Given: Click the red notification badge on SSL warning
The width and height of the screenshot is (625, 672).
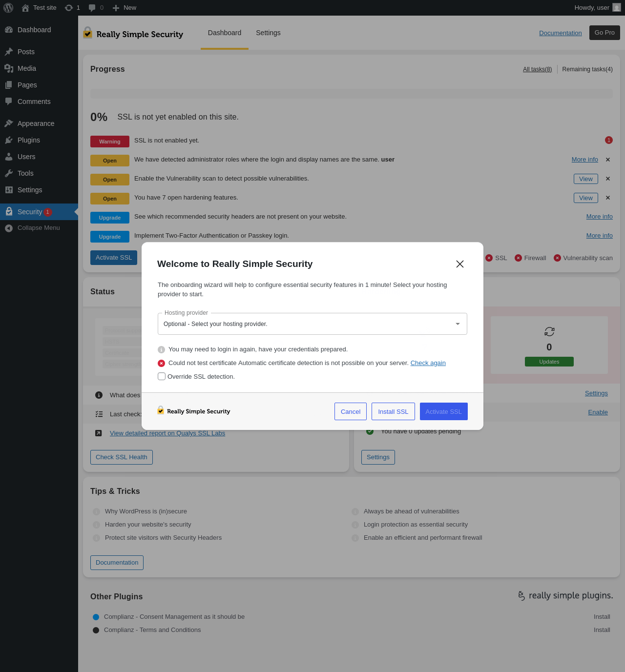Looking at the screenshot, I should [x=609, y=140].
